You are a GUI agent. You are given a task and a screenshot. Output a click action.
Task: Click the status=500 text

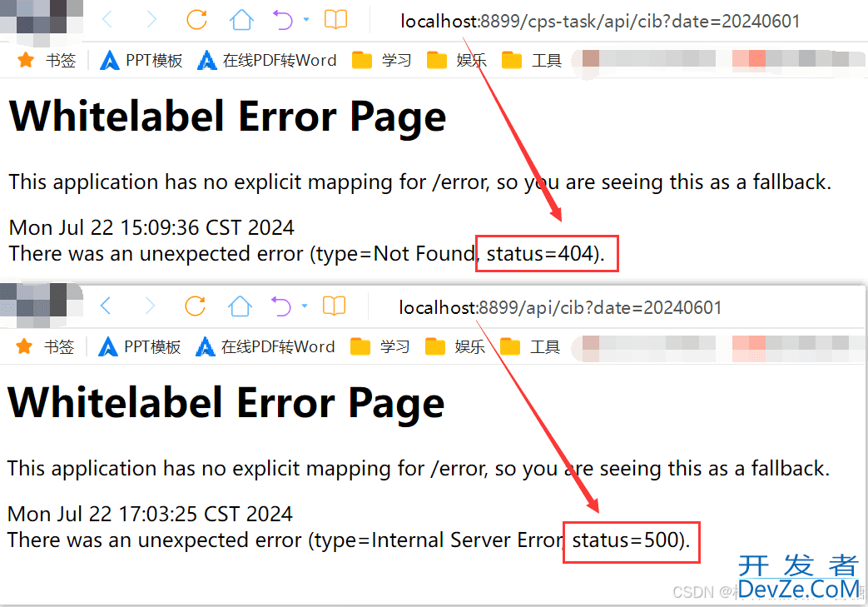pyautogui.click(x=626, y=540)
